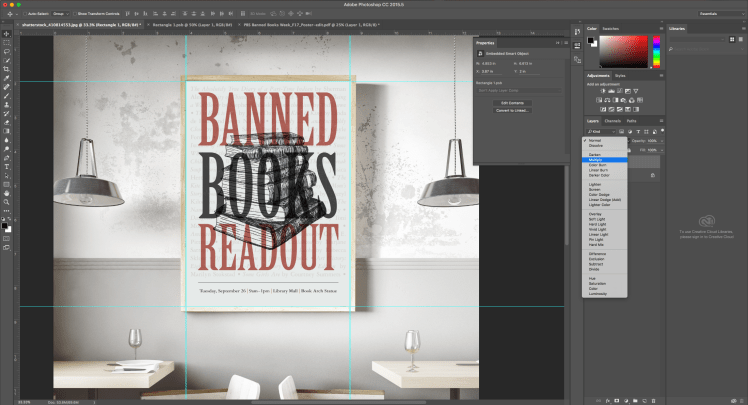Open the Rectangle 1.psb document tab

[x=192, y=24]
